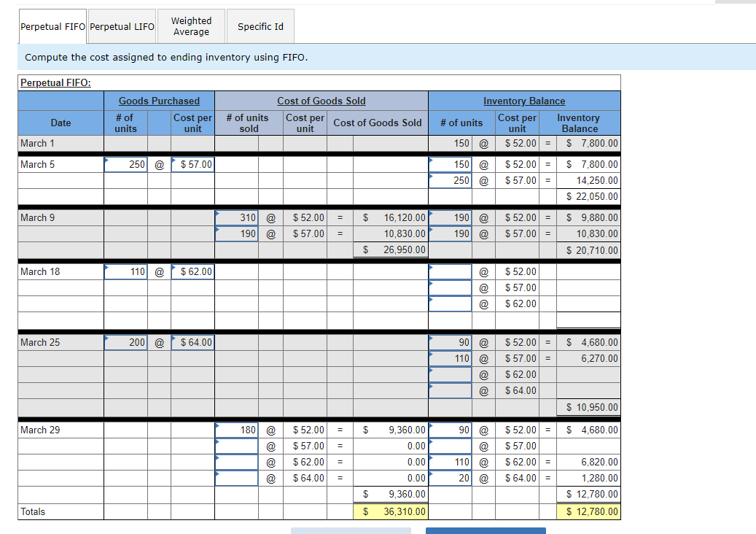Click the empty units sold cell beside $57.00 on March 29

click(x=236, y=446)
